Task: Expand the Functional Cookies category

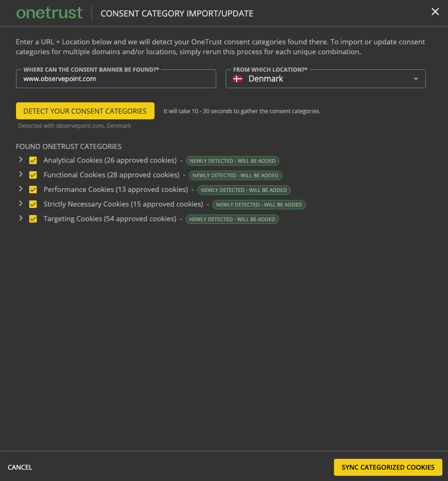Action: (21, 174)
